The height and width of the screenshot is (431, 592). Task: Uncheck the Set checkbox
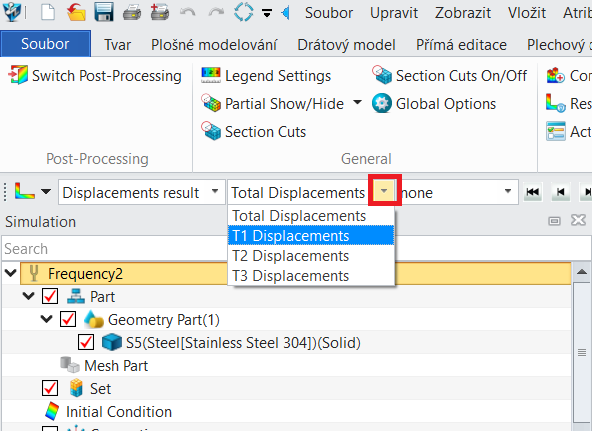coord(50,388)
